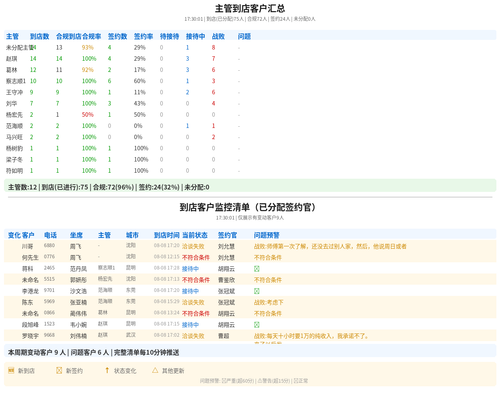
Task: Click the 王守冲 supervisor name
Action: click(15, 92)
